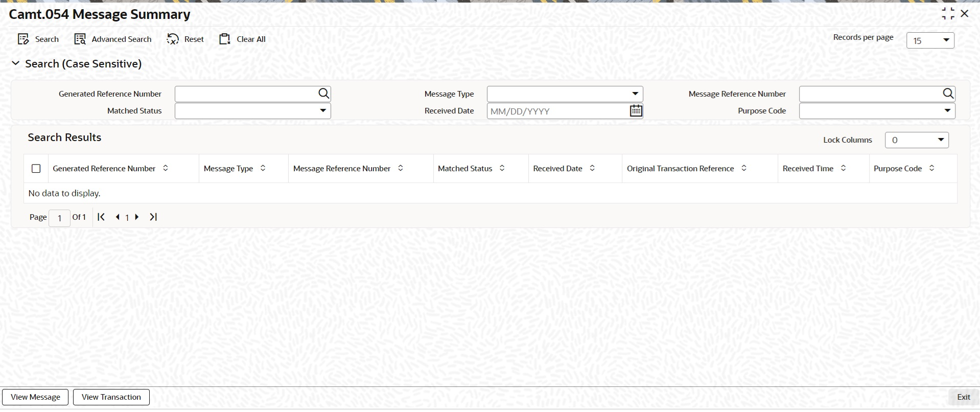This screenshot has height=412, width=980.
Task: Sort by Message Reference Number column
Action: [x=401, y=168]
